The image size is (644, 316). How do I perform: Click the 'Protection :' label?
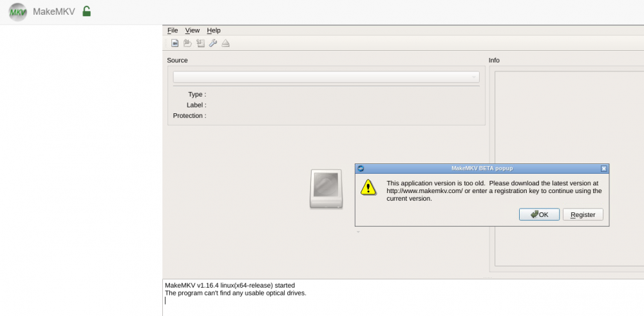click(190, 116)
